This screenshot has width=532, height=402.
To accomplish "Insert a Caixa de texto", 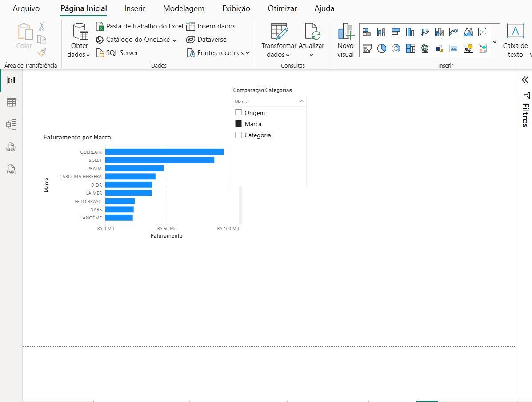I will (516, 40).
